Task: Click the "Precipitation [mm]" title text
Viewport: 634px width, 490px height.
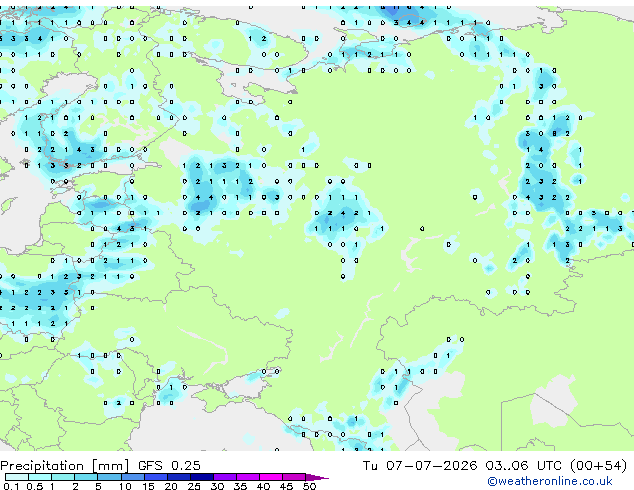Action: point(65,466)
